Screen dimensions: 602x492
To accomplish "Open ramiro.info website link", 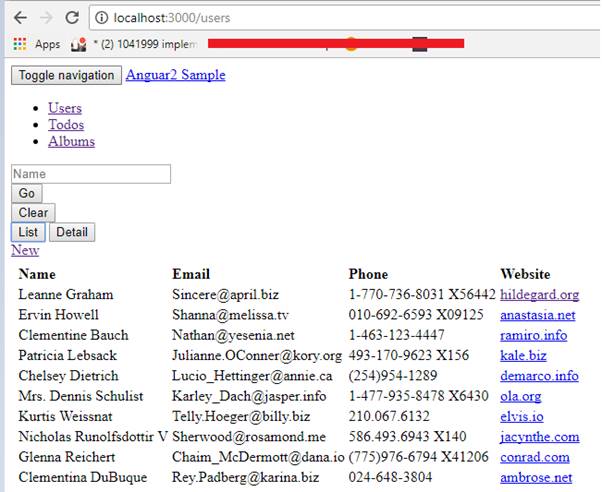I will (x=533, y=335).
